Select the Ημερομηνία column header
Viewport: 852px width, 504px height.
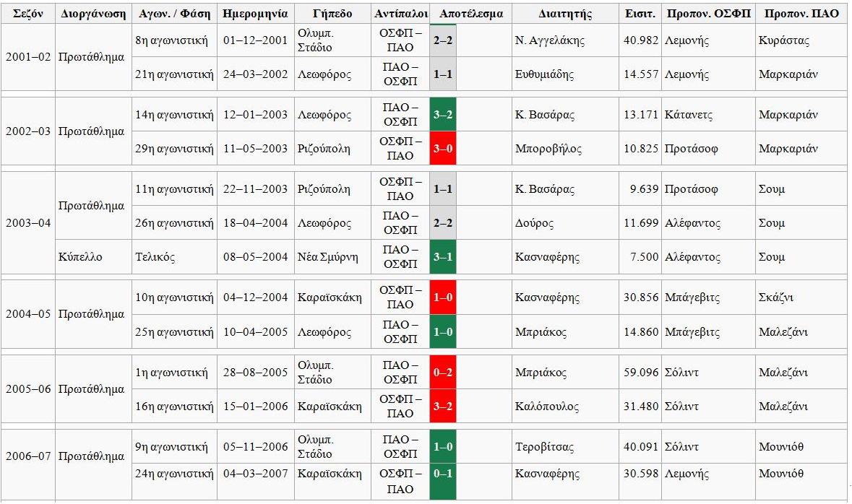coord(255,14)
